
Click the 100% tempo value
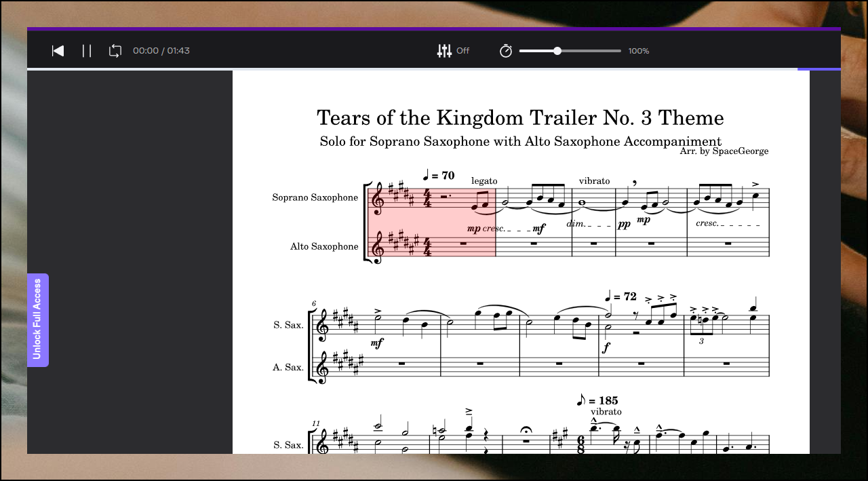(x=639, y=51)
